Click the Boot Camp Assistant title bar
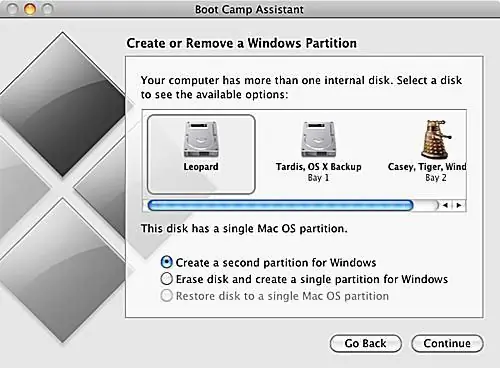The image size is (500, 368). (250, 9)
